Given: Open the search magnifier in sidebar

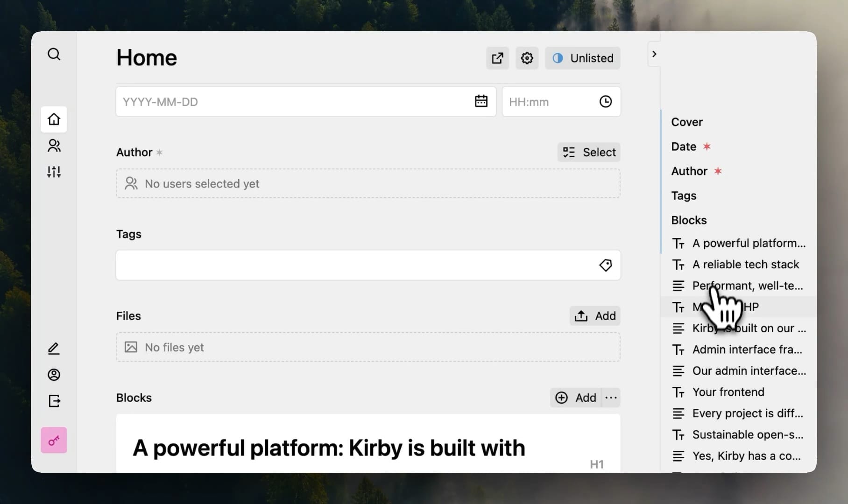Looking at the screenshot, I should tap(54, 54).
